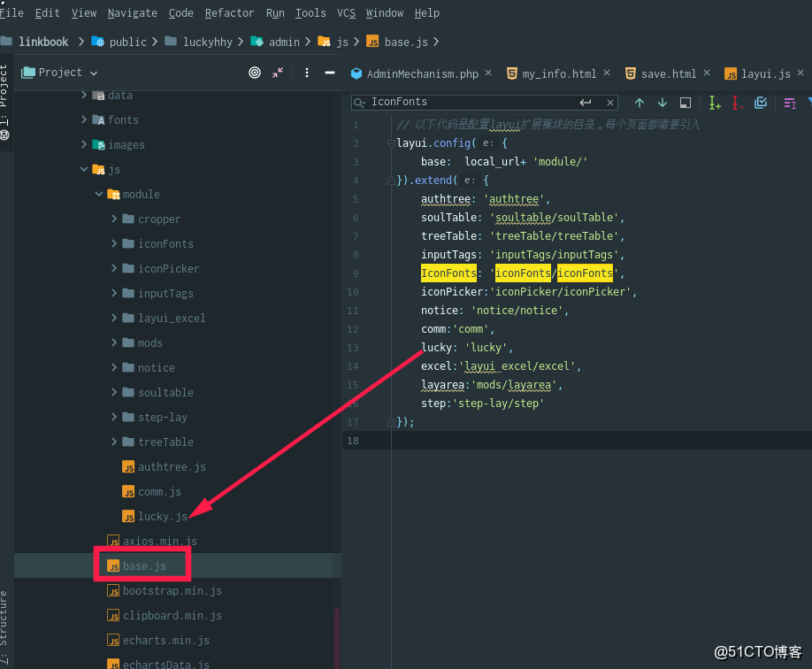Jump to previous search occurrence arrow
Screen dimensions: 812x669
click(640, 103)
